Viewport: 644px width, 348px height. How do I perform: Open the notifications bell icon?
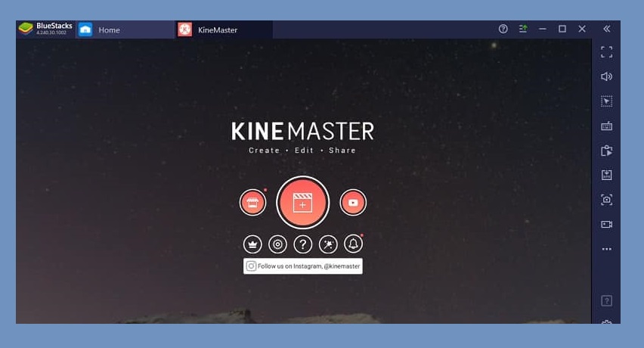[x=353, y=244]
